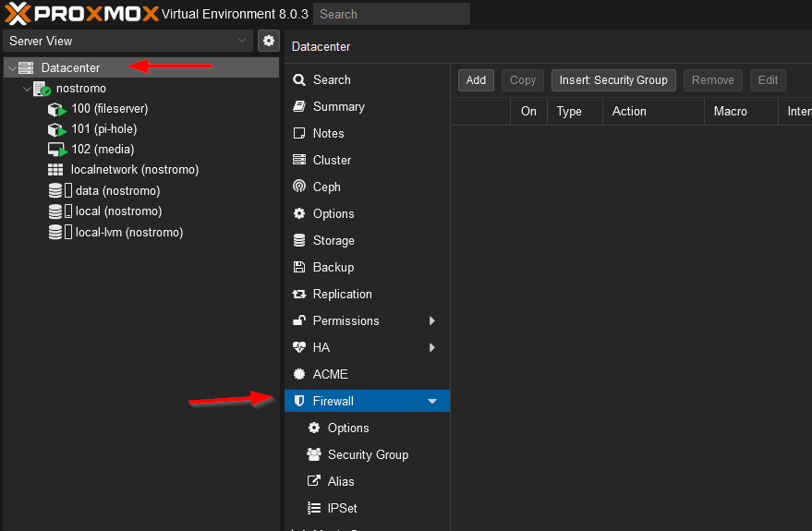Image resolution: width=812 pixels, height=531 pixels.
Task: Click the container icon for 100 (fileserver)
Action: (57, 109)
